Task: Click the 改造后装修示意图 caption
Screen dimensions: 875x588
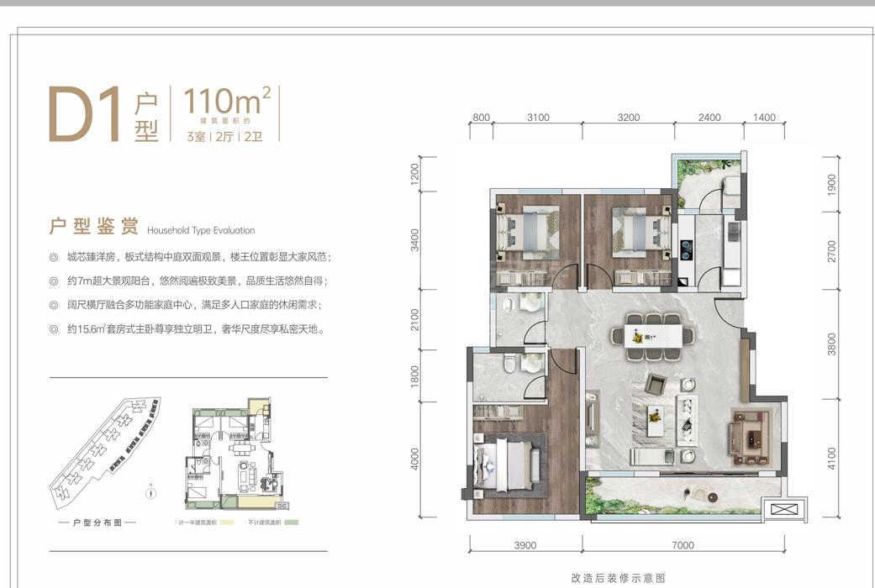Action: click(618, 578)
